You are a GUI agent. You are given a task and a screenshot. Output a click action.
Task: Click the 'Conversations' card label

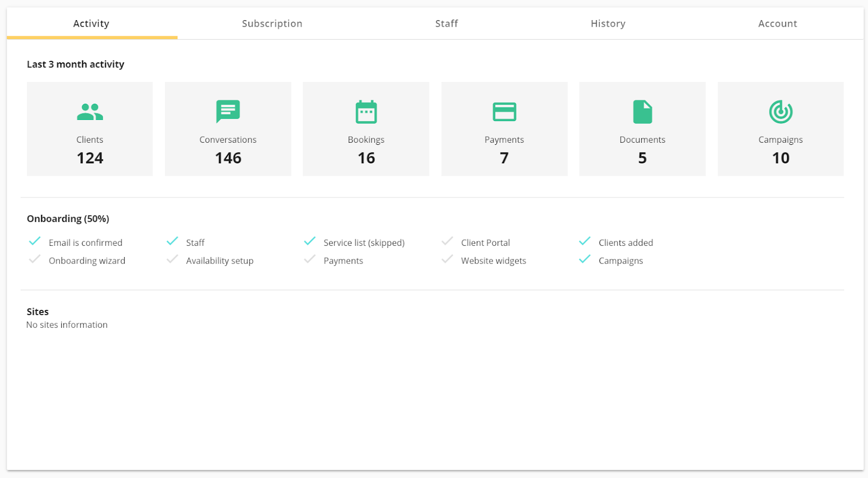(x=228, y=139)
